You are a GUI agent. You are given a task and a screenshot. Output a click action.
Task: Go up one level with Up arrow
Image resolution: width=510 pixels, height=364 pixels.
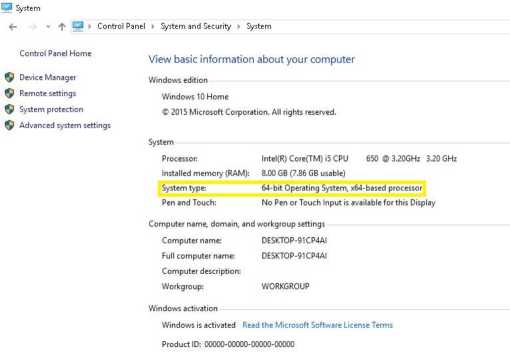[62, 27]
